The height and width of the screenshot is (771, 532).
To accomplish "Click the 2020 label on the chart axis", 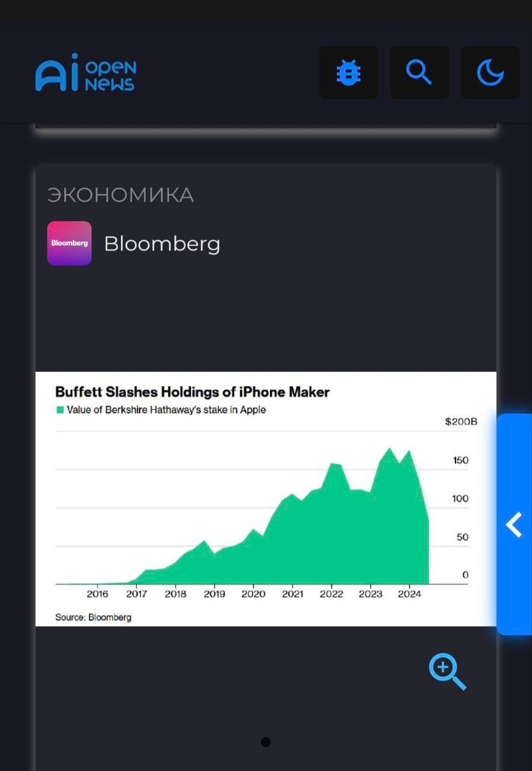I will pyautogui.click(x=253, y=594).
